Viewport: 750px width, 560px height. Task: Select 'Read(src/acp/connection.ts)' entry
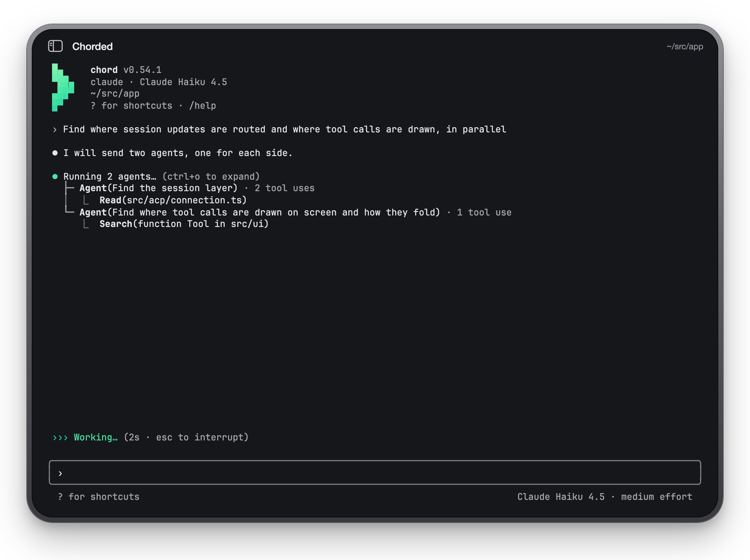[173, 200]
